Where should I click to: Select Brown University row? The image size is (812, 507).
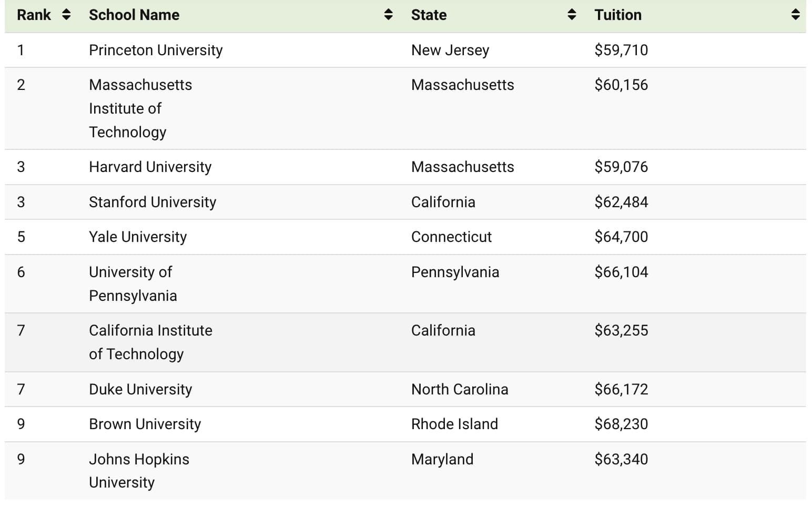(145, 424)
